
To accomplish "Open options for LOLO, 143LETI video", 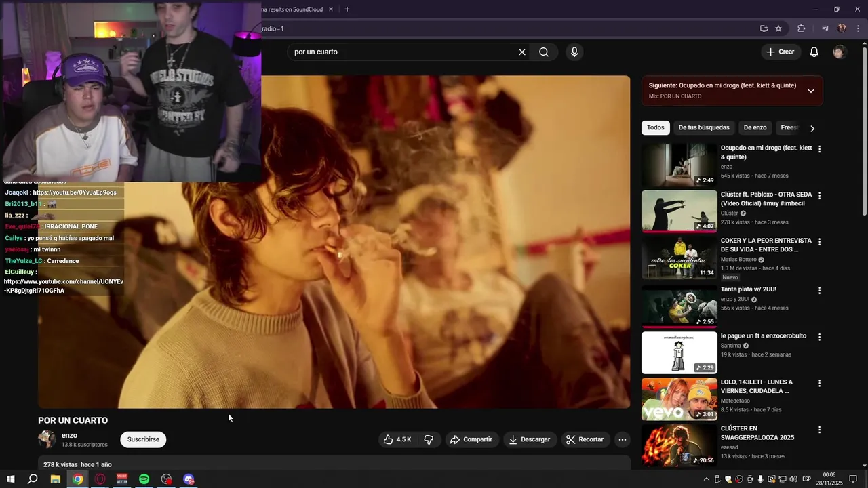I will (819, 383).
